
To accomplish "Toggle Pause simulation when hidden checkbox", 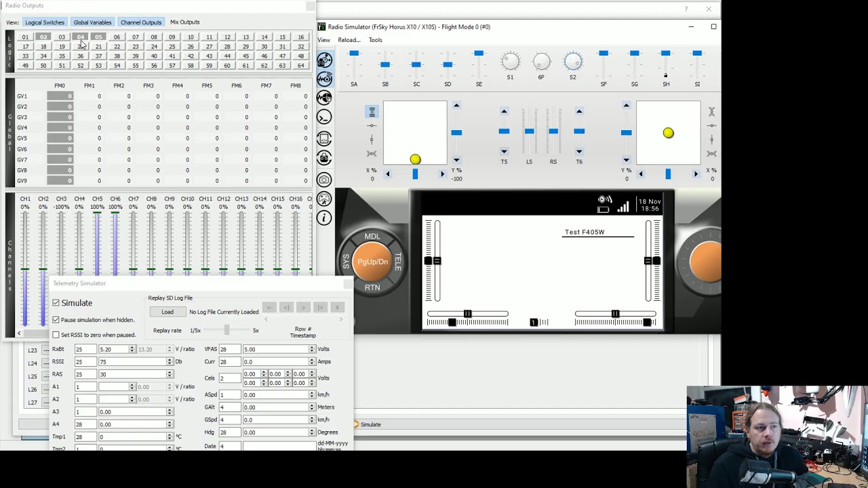I will 56,320.
